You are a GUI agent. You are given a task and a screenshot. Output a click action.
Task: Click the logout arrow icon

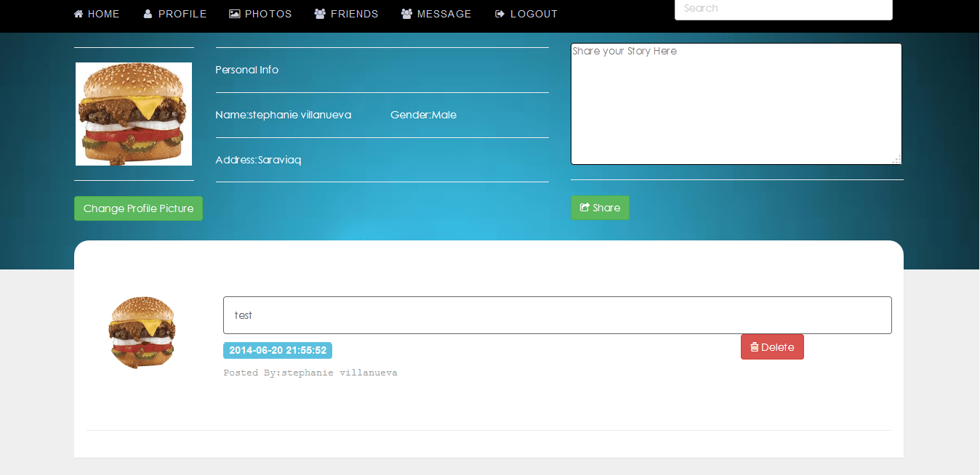(499, 13)
